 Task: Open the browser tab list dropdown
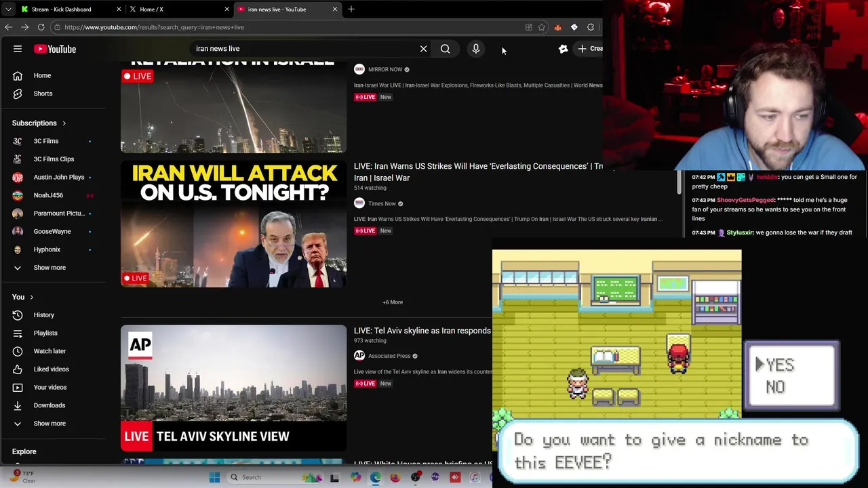[8, 9]
